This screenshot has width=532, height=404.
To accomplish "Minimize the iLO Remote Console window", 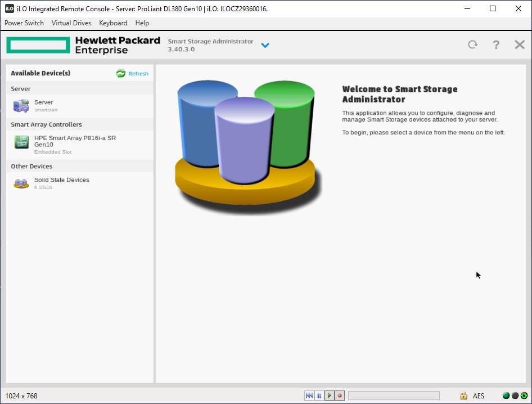I will 467,8.
